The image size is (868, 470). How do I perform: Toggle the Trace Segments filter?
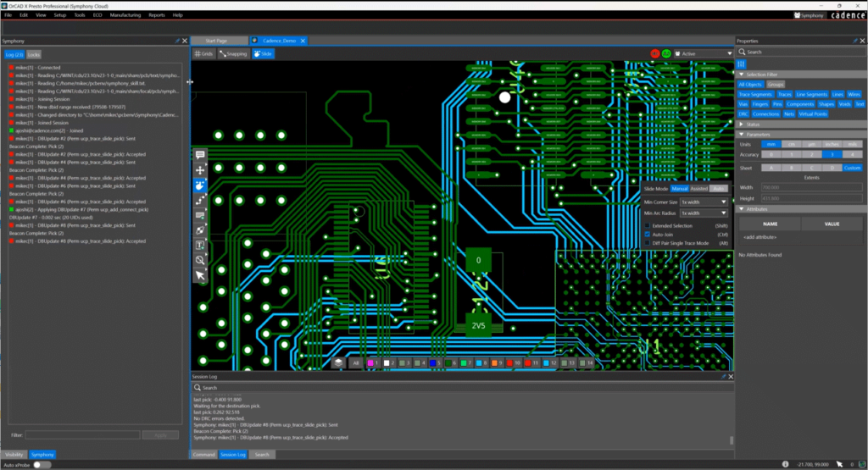tap(755, 95)
